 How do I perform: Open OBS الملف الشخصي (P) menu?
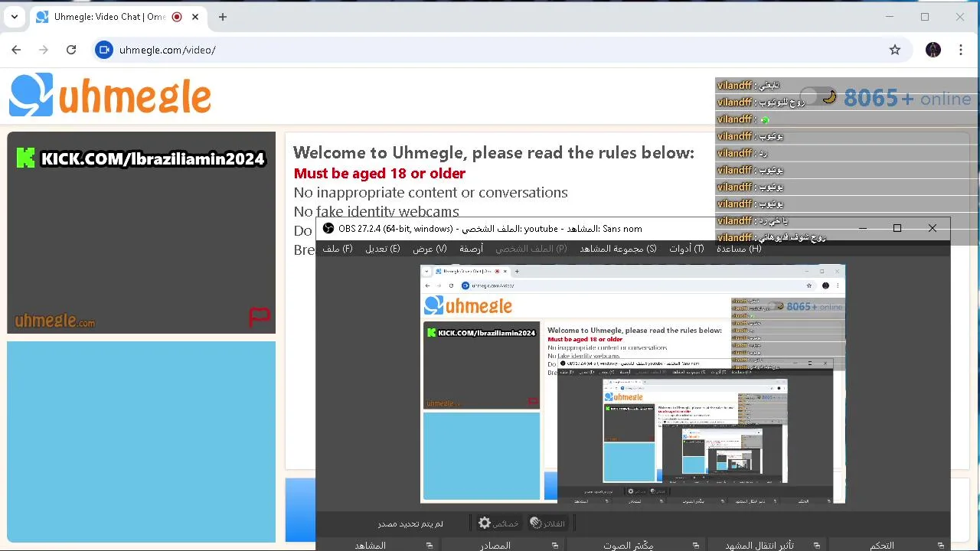[x=531, y=249]
